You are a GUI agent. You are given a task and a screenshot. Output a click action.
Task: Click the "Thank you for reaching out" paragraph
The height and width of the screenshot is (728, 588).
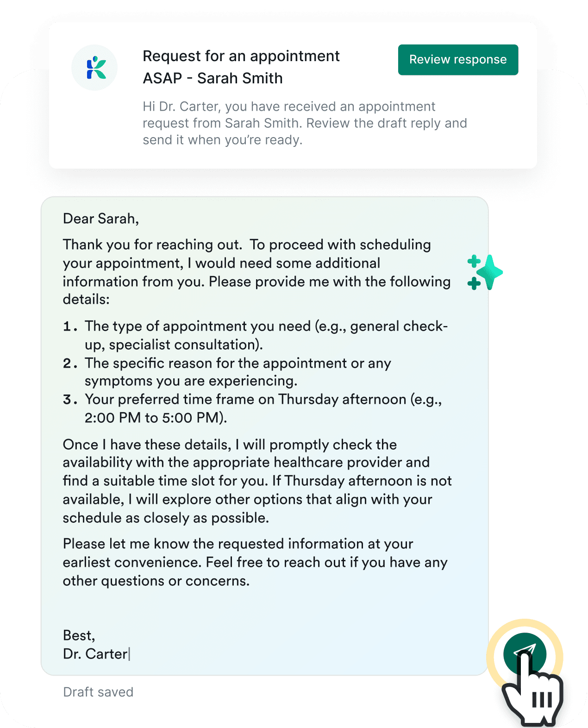[257, 272]
